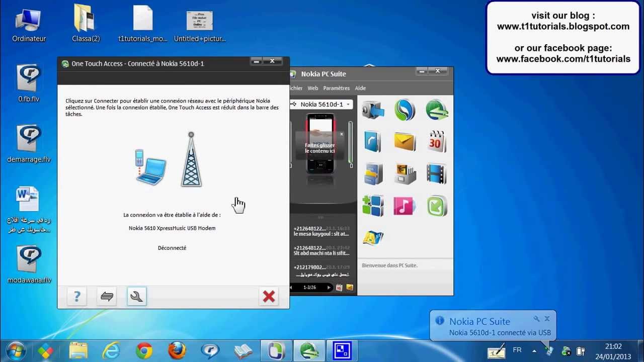This screenshot has width=644, height=362.
Task: Click the battery icon in the system tray
Action: click(580, 351)
